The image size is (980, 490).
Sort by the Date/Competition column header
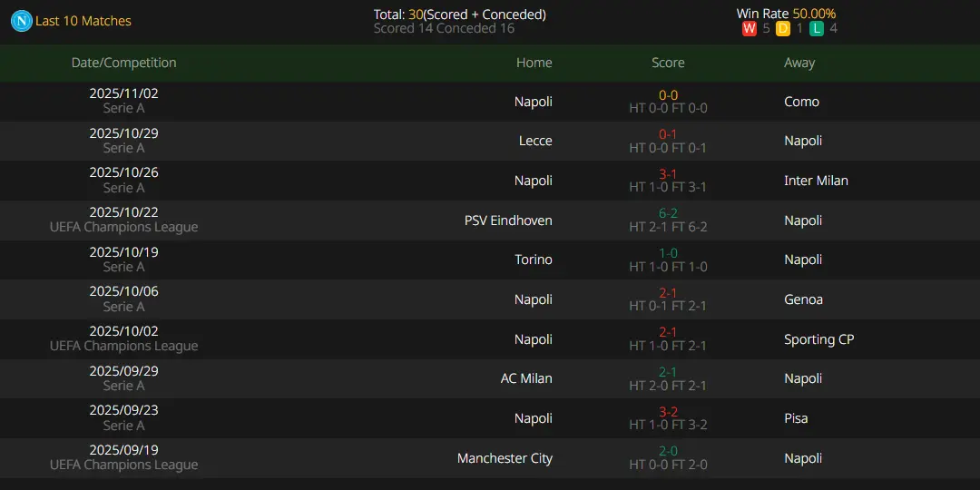tap(123, 63)
